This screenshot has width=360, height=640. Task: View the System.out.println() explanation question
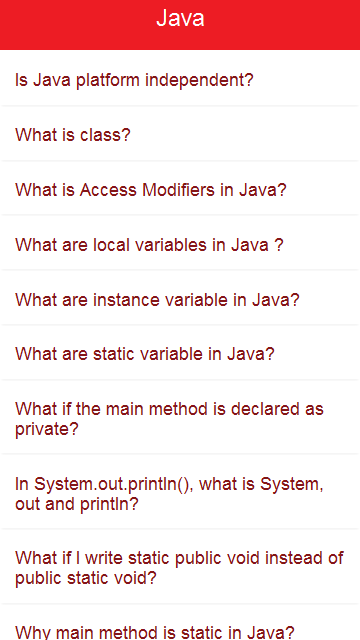click(x=180, y=492)
